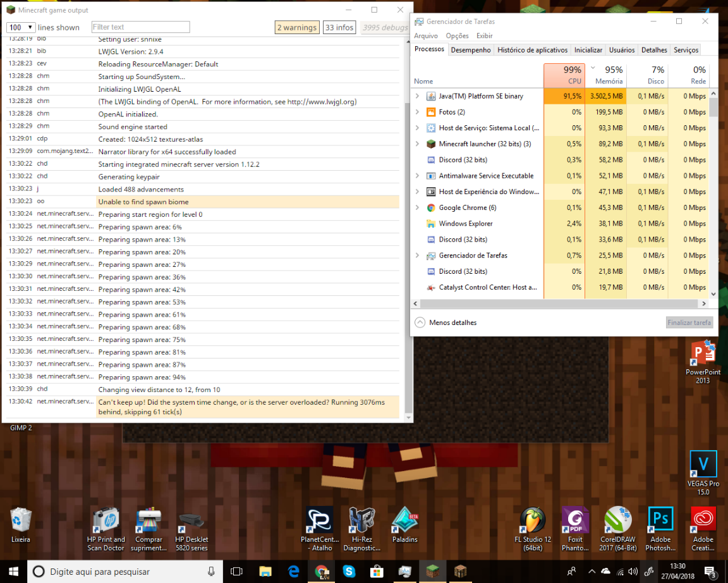Collapse details with Menos detalhes
Screen dimensions: 728x583
point(446,322)
